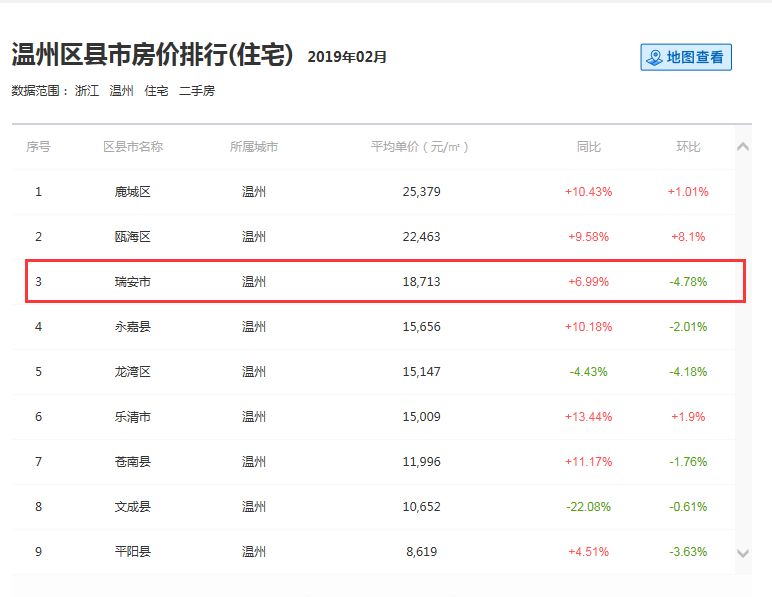Click the month-on-month value -1.76%
The image size is (772, 597).
point(688,462)
